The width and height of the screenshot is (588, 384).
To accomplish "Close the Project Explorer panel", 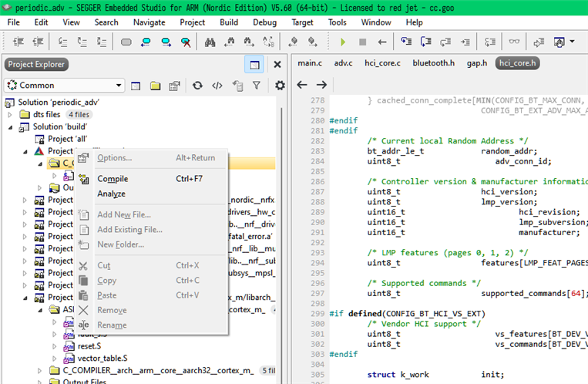I will pyautogui.click(x=277, y=64).
